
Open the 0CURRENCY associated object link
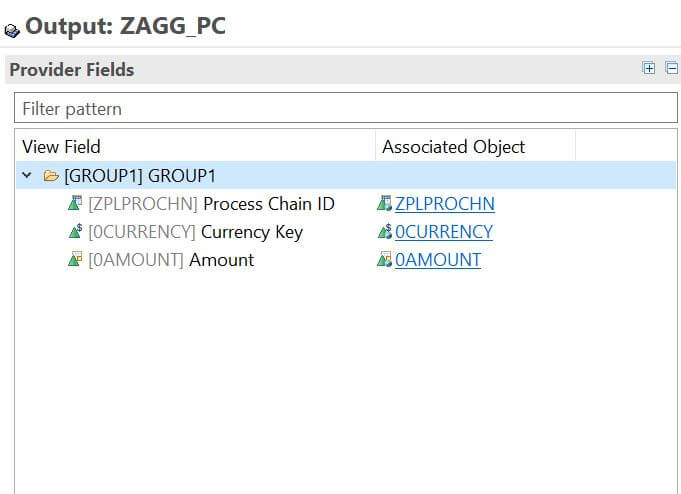click(x=444, y=232)
